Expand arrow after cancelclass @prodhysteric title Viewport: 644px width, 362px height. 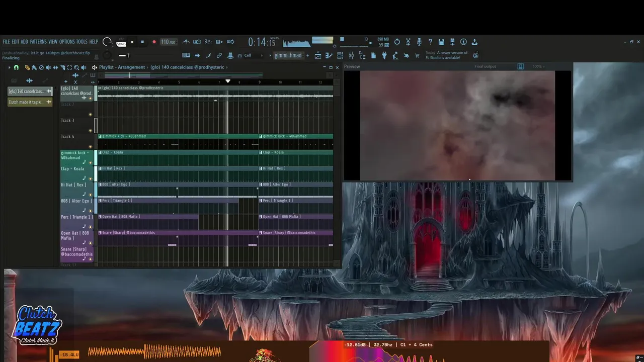click(x=227, y=67)
